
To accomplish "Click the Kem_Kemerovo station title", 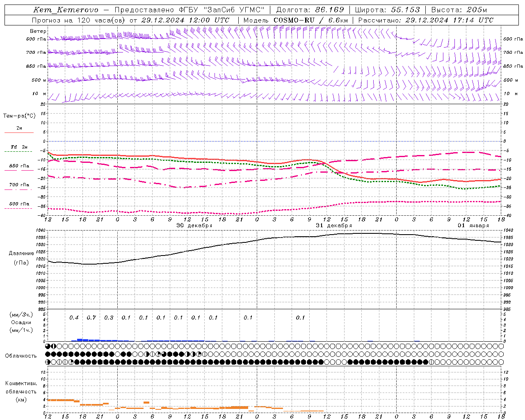I will 66,10.
